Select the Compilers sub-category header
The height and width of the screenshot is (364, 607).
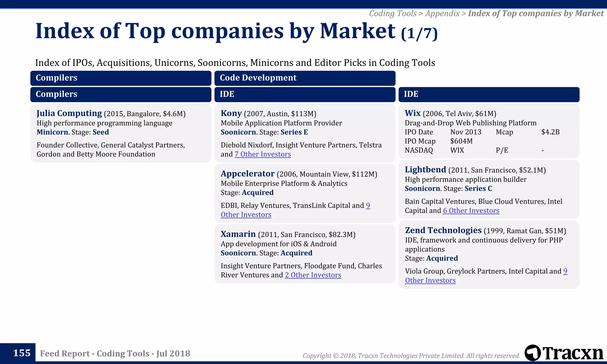click(x=121, y=94)
